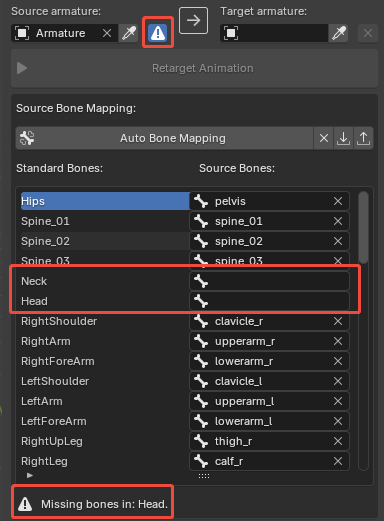The width and height of the screenshot is (384, 521).
Task: Click the arrow between source and target
Action: (193, 21)
